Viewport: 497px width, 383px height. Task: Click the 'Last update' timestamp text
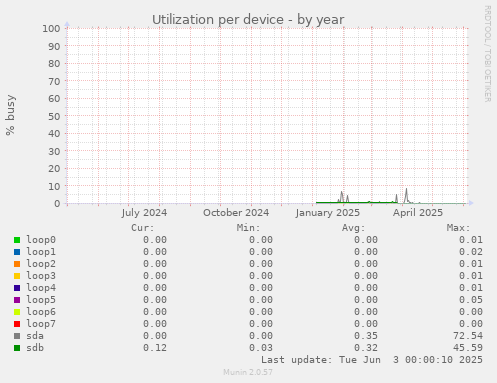click(372, 360)
